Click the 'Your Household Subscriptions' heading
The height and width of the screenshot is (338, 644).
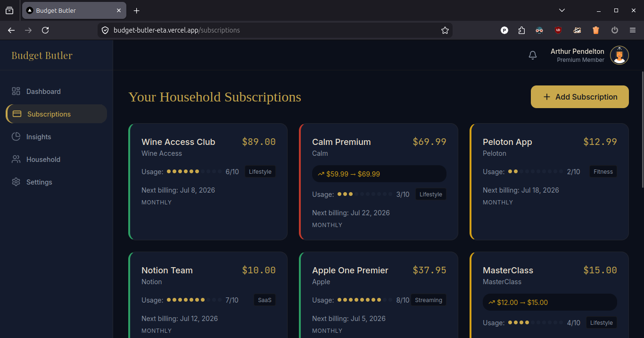(x=215, y=97)
